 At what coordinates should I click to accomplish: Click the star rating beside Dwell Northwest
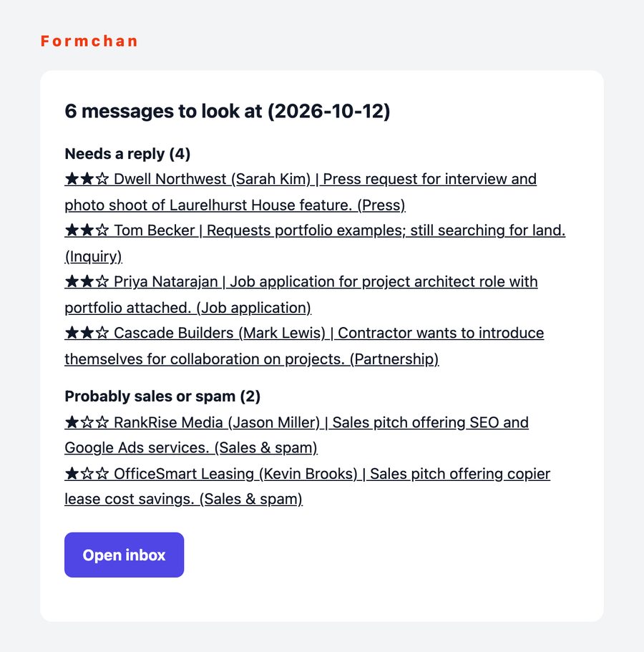coord(87,179)
